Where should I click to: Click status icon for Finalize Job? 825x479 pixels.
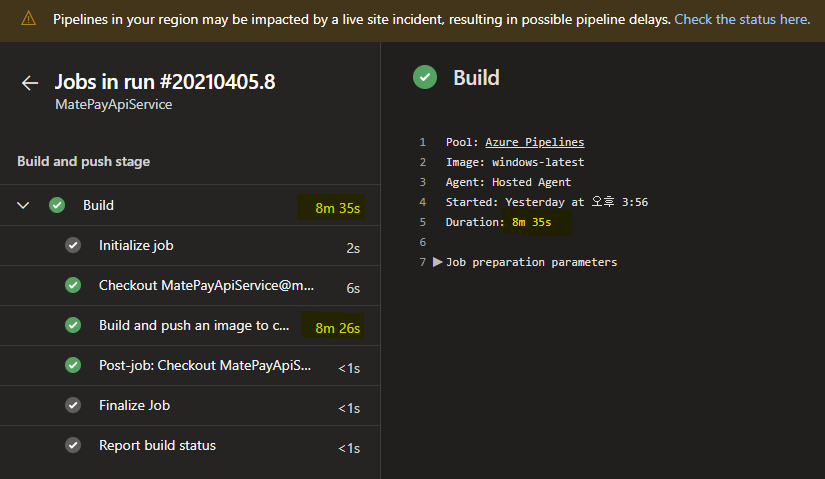(x=73, y=405)
